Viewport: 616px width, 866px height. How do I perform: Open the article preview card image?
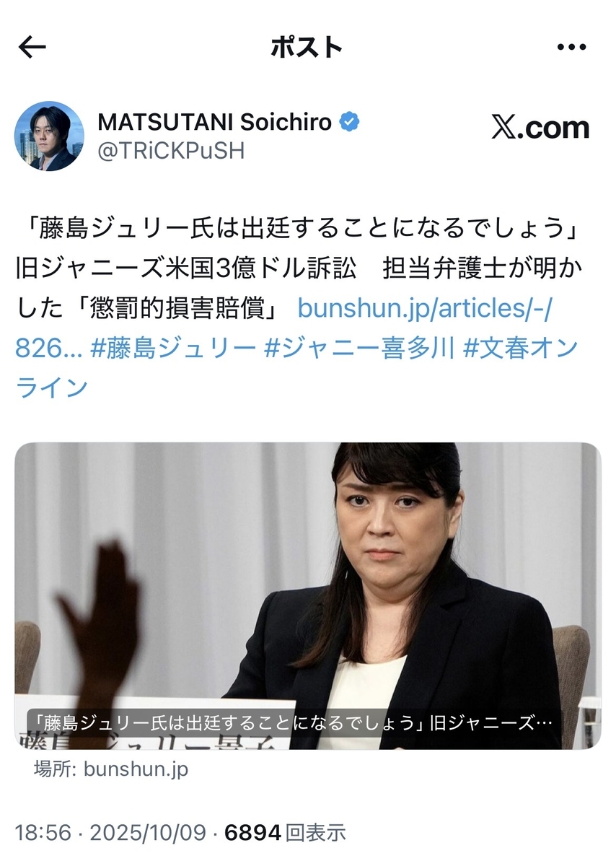(x=308, y=596)
